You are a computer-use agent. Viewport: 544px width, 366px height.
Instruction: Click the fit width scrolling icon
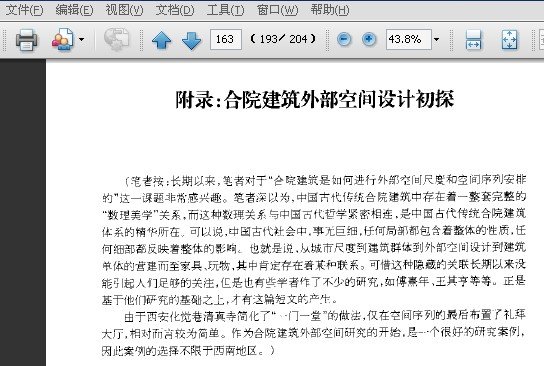pos(474,40)
